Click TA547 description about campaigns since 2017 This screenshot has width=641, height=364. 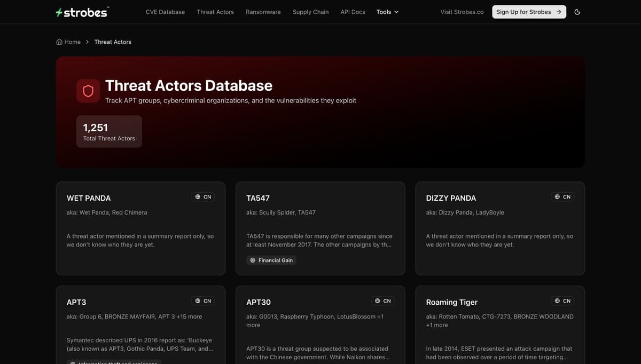click(319, 240)
